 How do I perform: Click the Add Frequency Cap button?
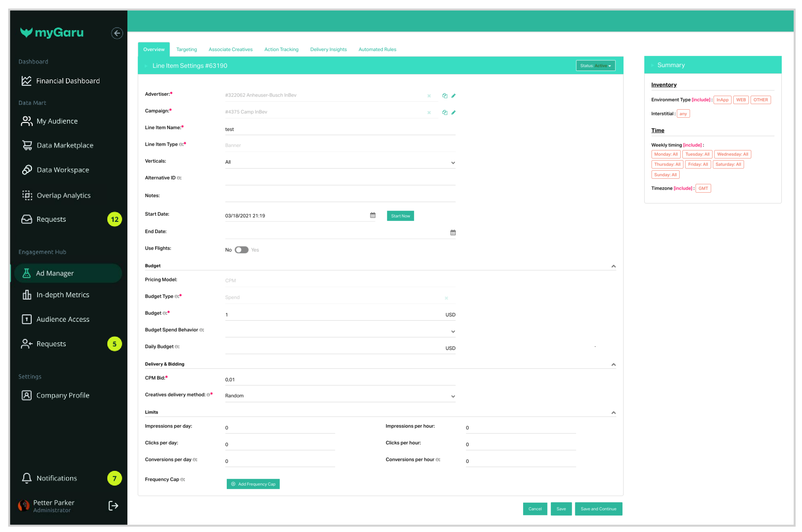point(253,484)
